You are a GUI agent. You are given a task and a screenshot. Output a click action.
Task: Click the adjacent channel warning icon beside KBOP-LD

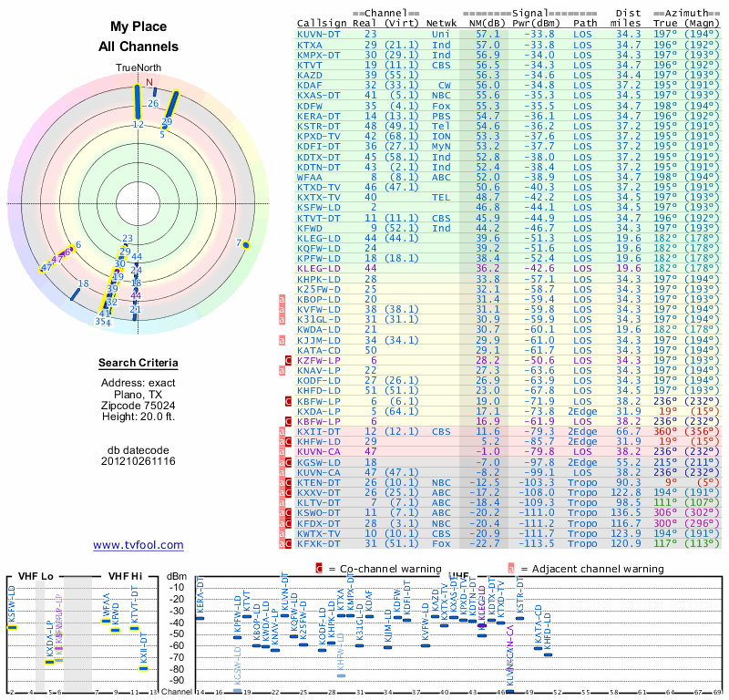coord(282,300)
